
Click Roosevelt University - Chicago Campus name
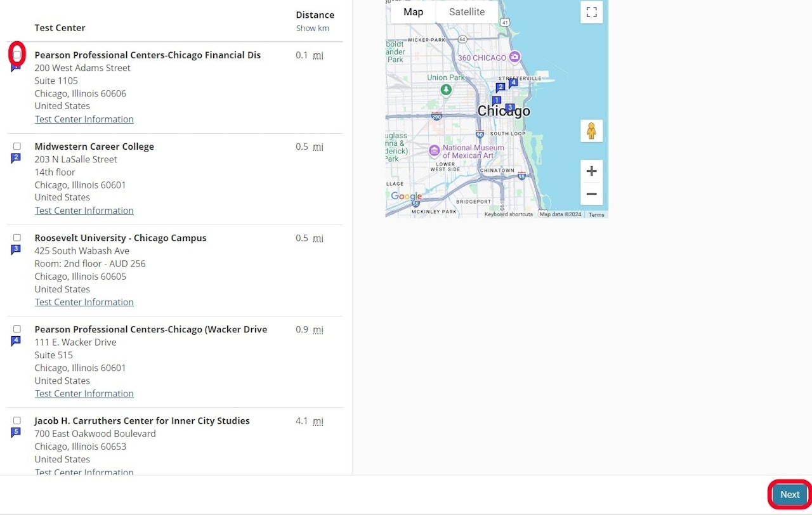pos(121,238)
